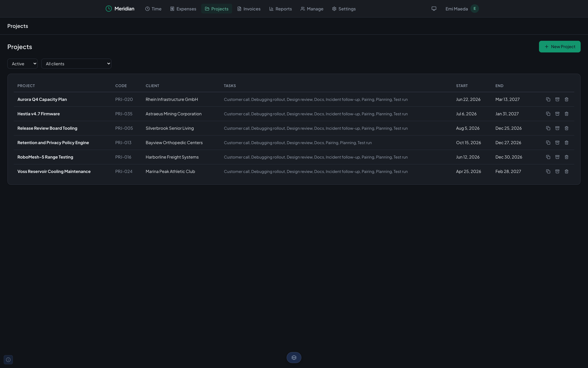The image size is (588, 368).
Task: Archive the RoboMesh-5 Range Testing project
Action: click(557, 157)
